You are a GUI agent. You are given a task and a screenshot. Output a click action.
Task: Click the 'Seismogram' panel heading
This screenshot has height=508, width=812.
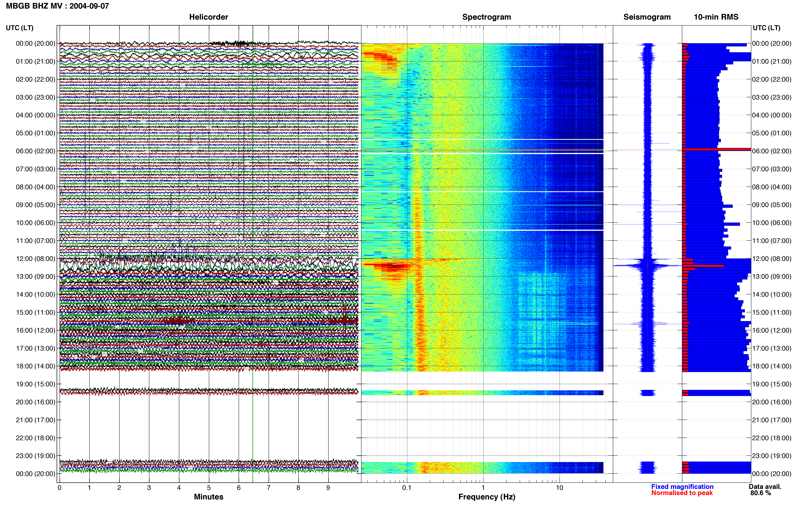(647, 17)
